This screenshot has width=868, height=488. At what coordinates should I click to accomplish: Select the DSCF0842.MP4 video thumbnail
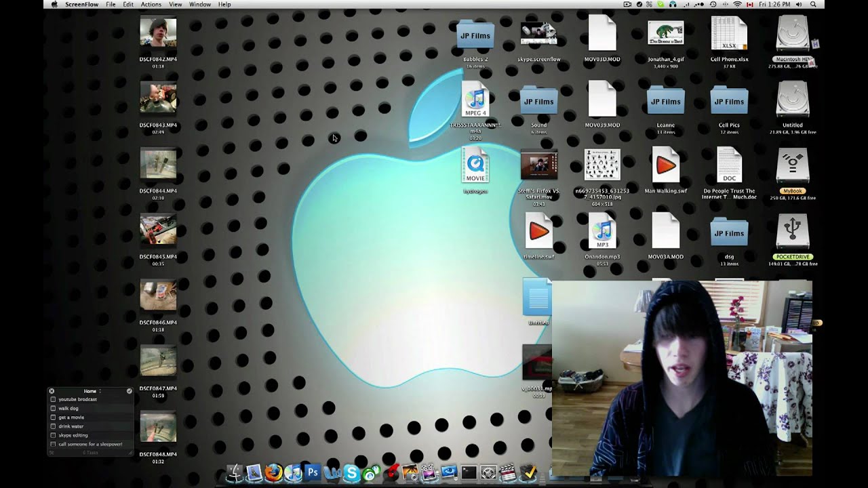click(x=158, y=32)
